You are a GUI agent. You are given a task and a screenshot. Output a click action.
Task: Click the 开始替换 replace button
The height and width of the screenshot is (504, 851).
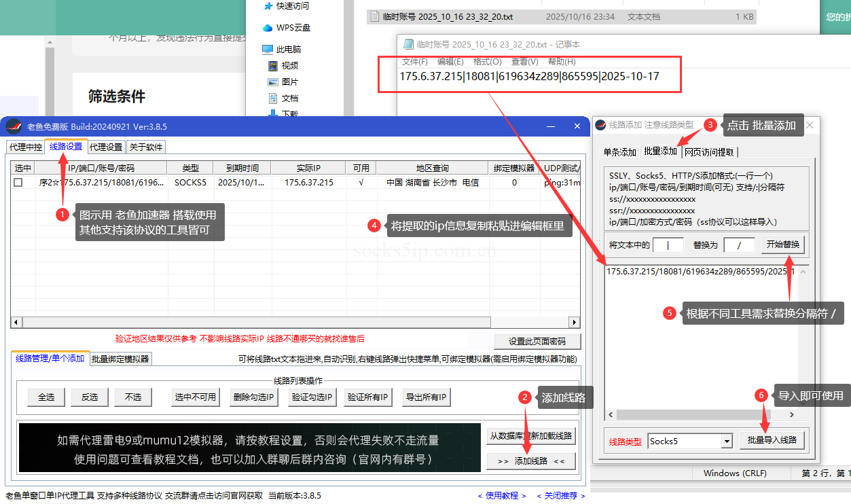pos(783,245)
